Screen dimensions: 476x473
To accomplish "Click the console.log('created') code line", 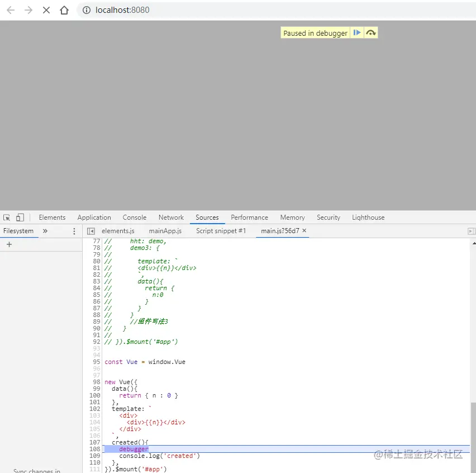I will [159, 456].
